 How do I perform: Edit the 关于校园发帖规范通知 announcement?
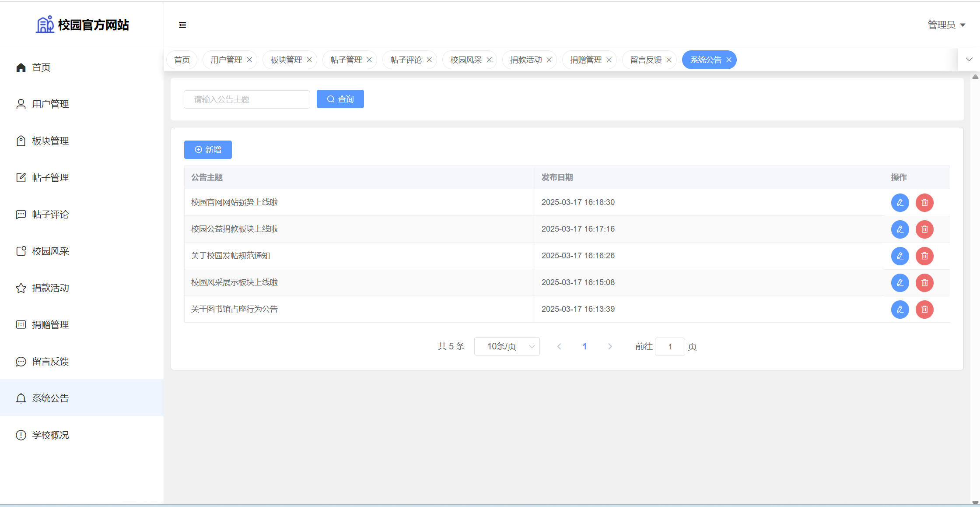pyautogui.click(x=900, y=256)
